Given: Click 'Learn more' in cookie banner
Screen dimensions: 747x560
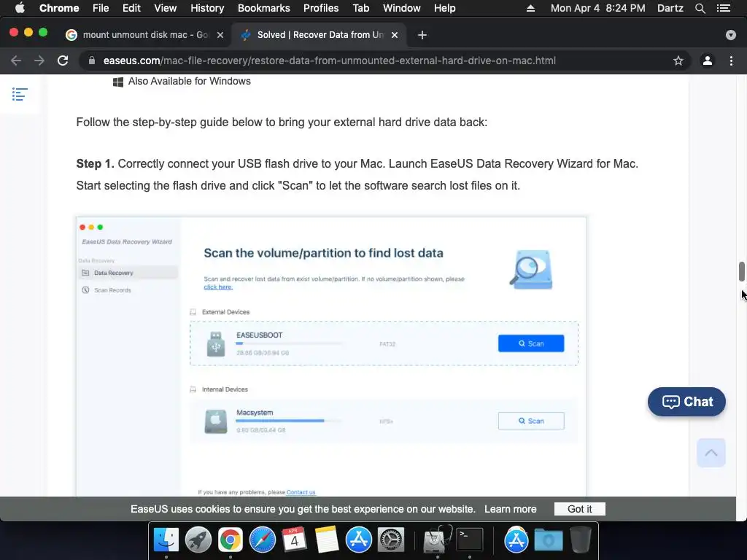Looking at the screenshot, I should (510, 509).
